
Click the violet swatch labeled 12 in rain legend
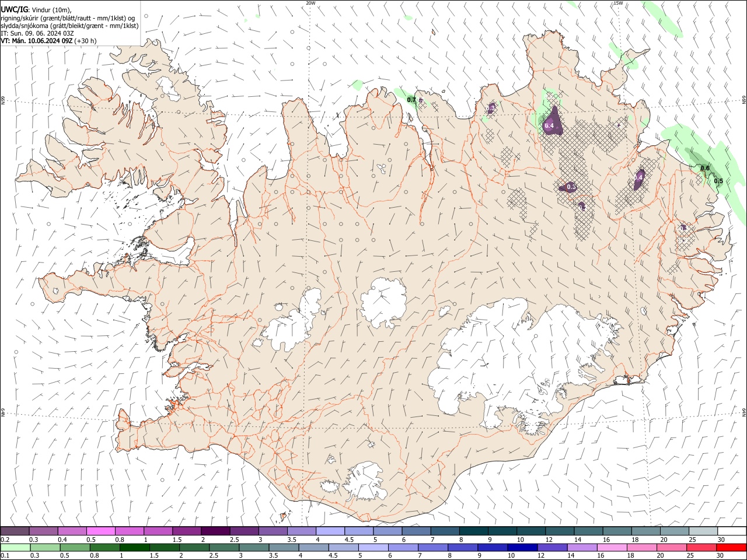(551, 548)
